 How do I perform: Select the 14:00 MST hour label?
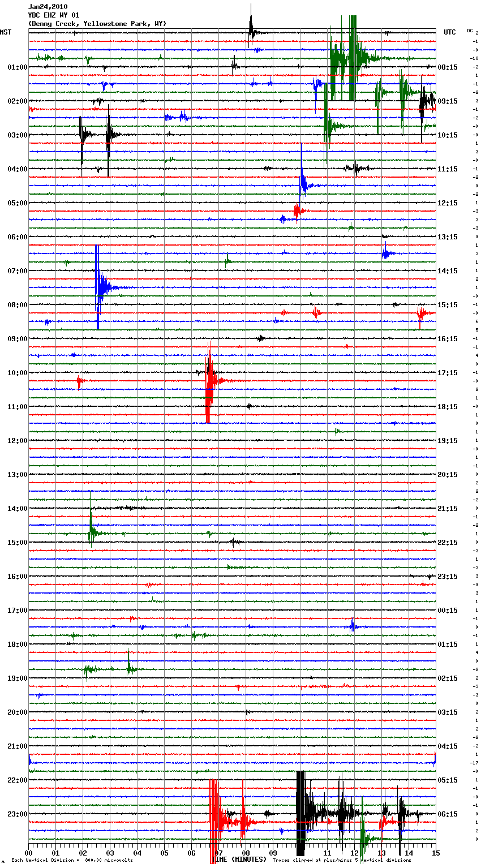18,509
